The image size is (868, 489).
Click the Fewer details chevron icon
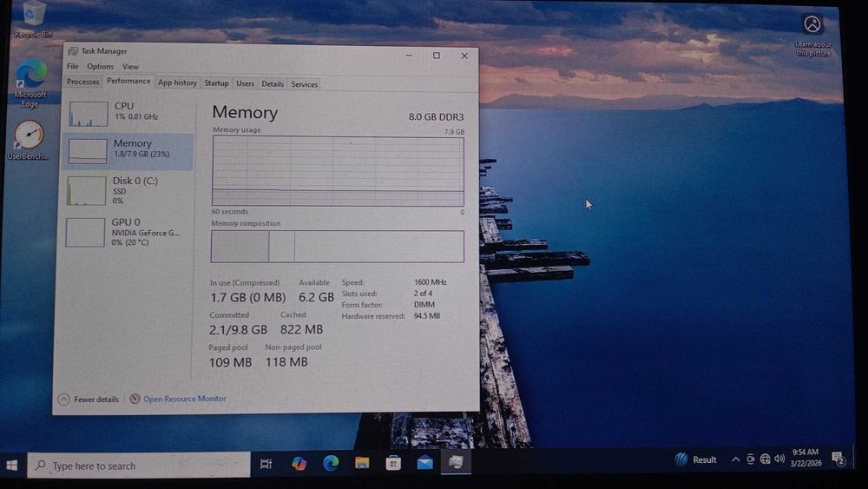tap(63, 399)
